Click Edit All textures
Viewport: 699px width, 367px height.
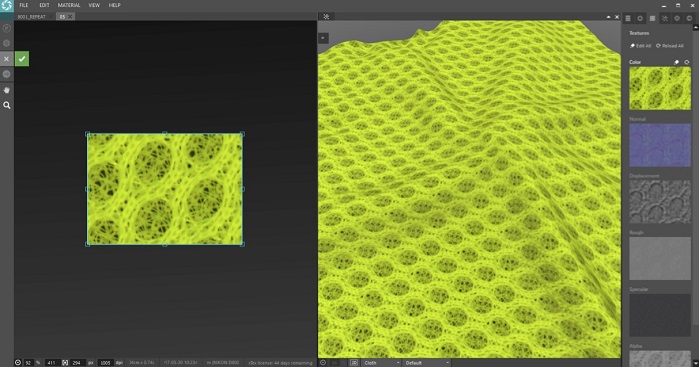pyautogui.click(x=640, y=46)
